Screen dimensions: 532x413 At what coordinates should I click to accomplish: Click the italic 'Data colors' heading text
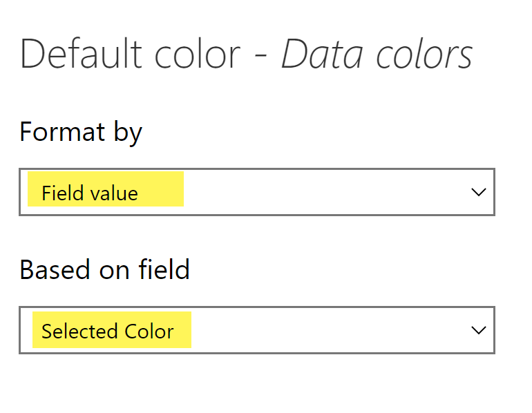377,54
